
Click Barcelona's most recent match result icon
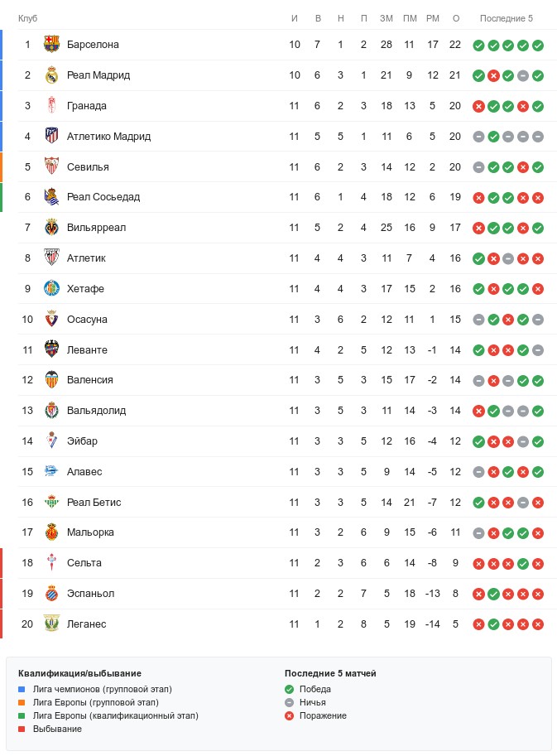point(538,46)
